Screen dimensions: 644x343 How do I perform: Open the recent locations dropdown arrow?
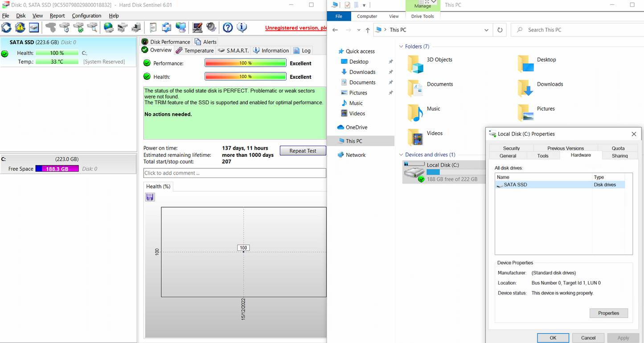pos(359,30)
